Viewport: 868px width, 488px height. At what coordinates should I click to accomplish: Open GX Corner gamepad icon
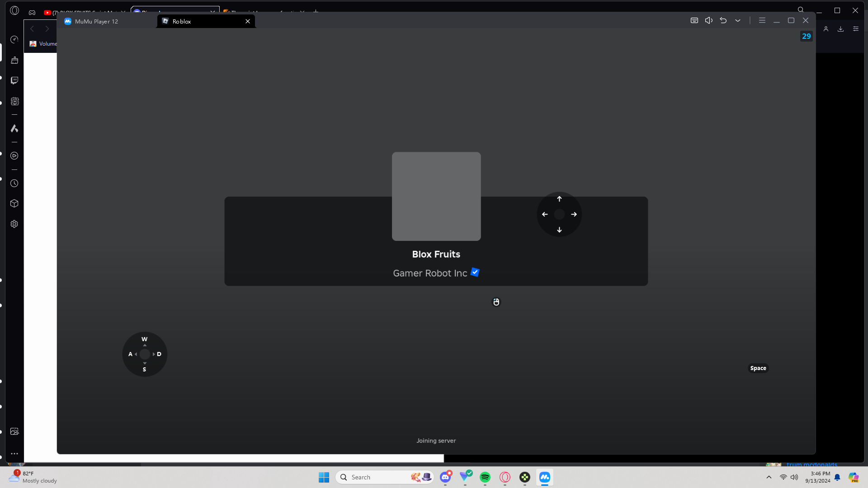click(x=32, y=13)
